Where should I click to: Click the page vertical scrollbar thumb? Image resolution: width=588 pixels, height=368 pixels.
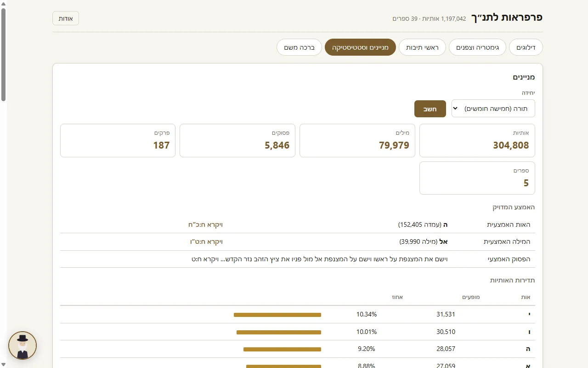point(3,54)
